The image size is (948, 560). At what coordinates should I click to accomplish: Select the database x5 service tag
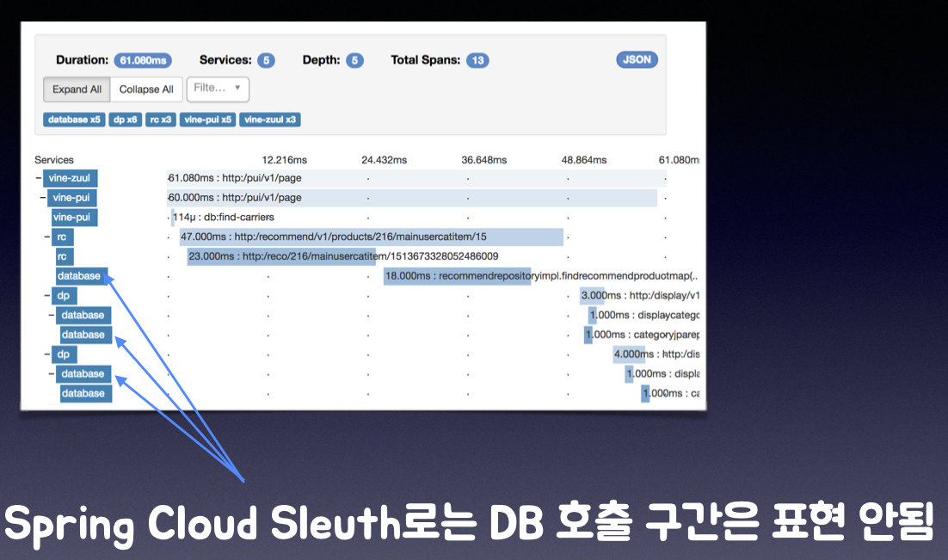point(74,120)
